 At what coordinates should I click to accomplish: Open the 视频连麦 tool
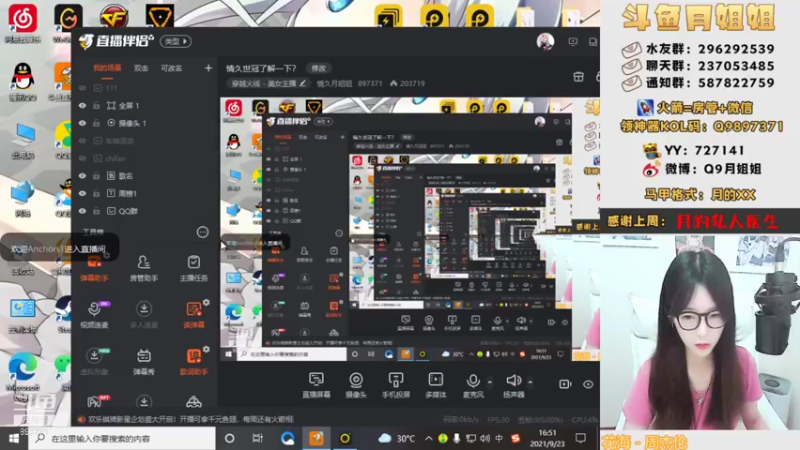(94, 315)
